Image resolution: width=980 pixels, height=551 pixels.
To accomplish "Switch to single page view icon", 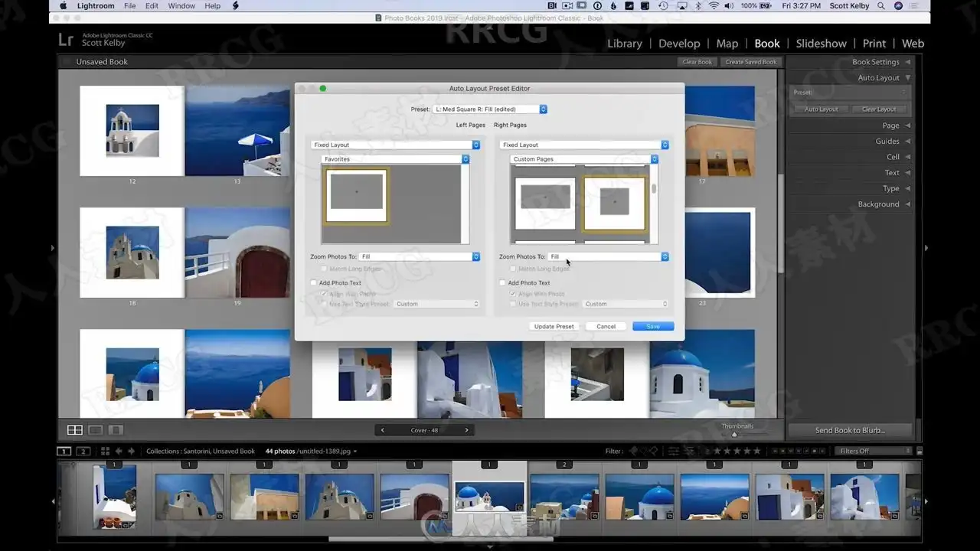I will [116, 430].
